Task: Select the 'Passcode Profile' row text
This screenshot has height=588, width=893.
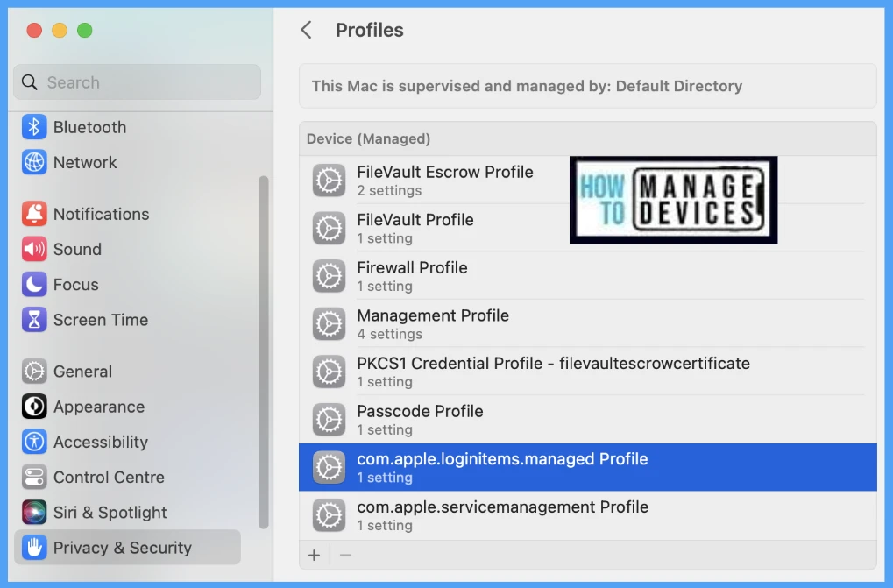Action: pos(421,411)
